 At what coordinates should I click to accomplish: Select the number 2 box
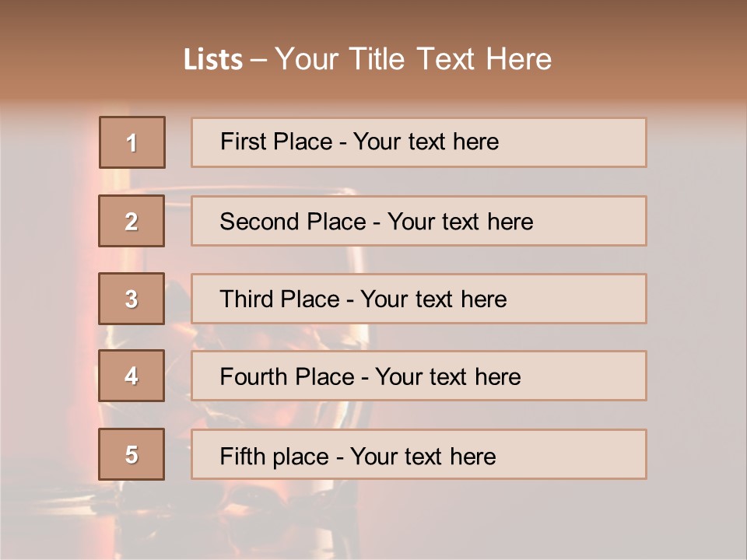click(132, 221)
